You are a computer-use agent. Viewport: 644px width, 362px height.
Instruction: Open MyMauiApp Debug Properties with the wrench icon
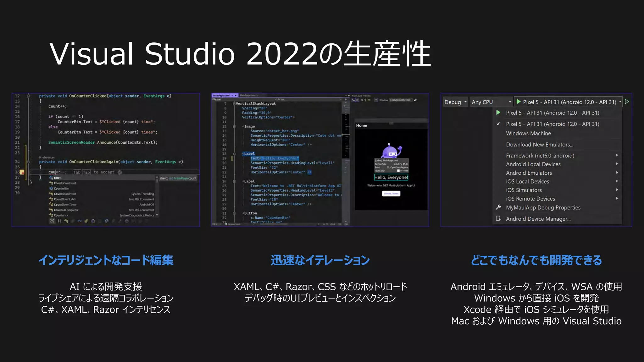557,207
